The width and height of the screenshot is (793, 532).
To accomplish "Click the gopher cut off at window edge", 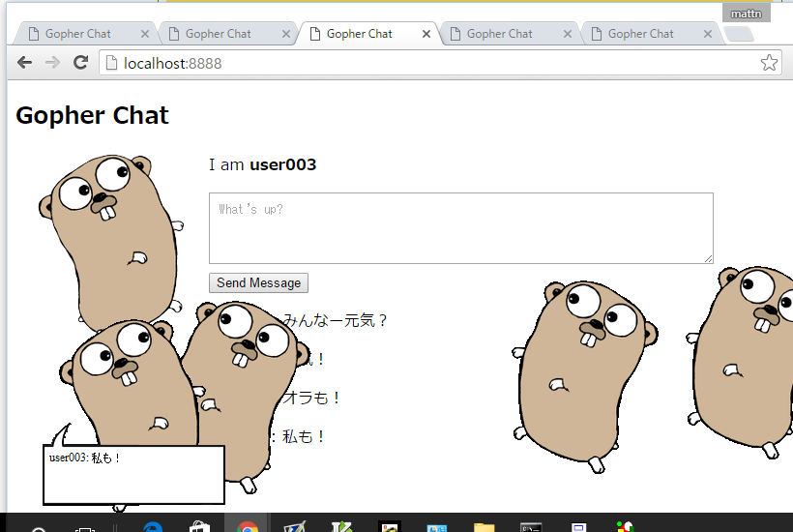I will click(741, 362).
